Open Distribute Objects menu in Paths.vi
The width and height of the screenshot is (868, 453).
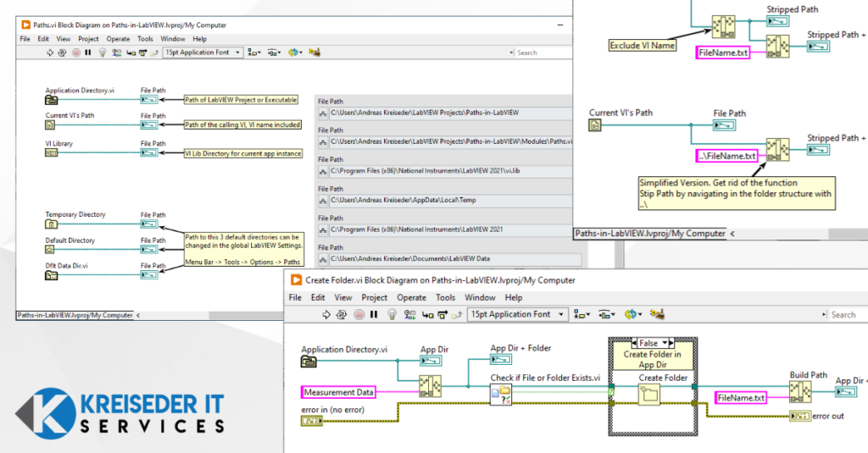point(274,52)
